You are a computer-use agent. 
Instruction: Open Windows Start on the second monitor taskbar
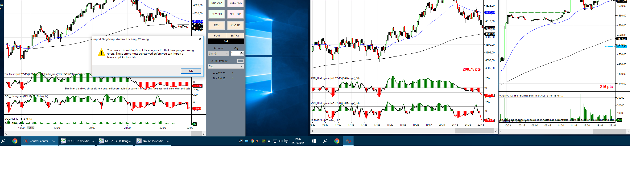[x=314, y=141]
